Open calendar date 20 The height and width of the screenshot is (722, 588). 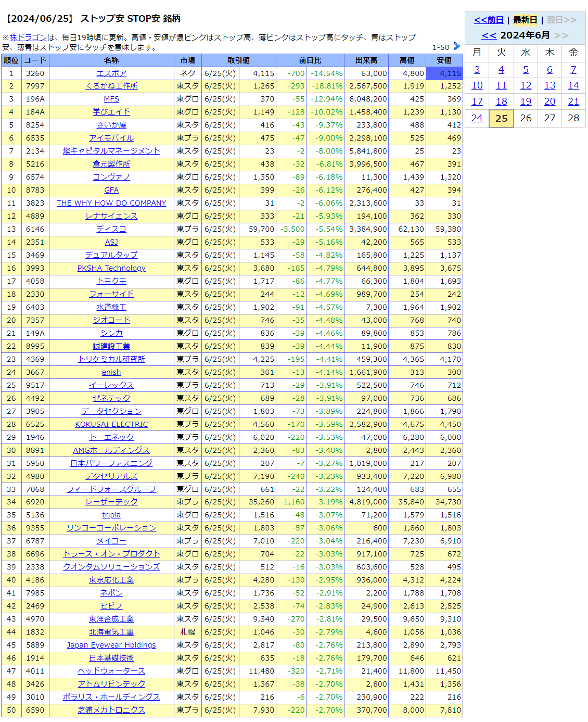click(549, 102)
